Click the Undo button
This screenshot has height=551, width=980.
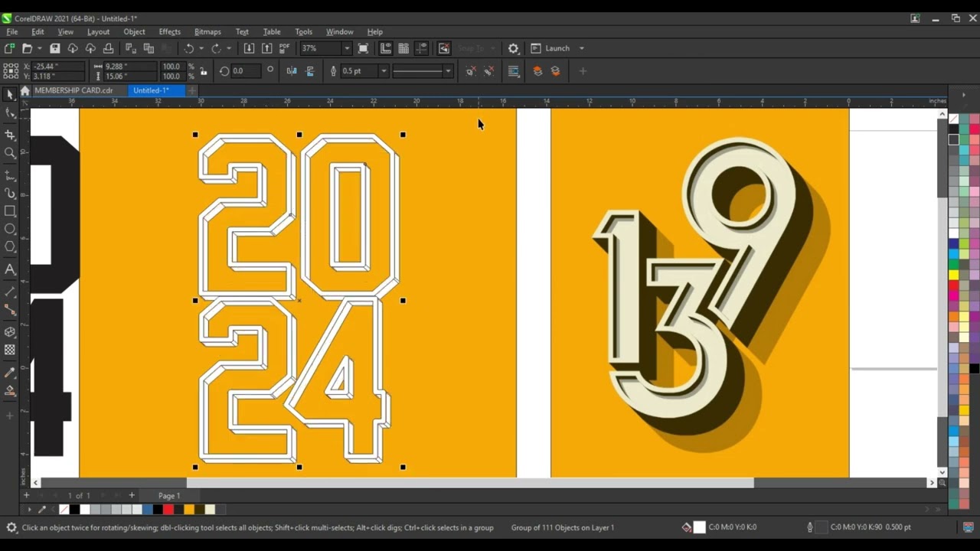pyautogui.click(x=188, y=48)
